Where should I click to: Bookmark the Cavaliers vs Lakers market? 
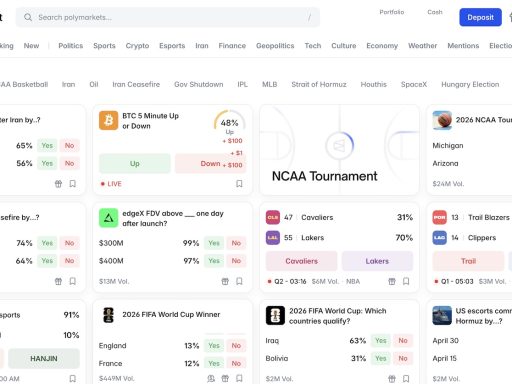pos(406,281)
